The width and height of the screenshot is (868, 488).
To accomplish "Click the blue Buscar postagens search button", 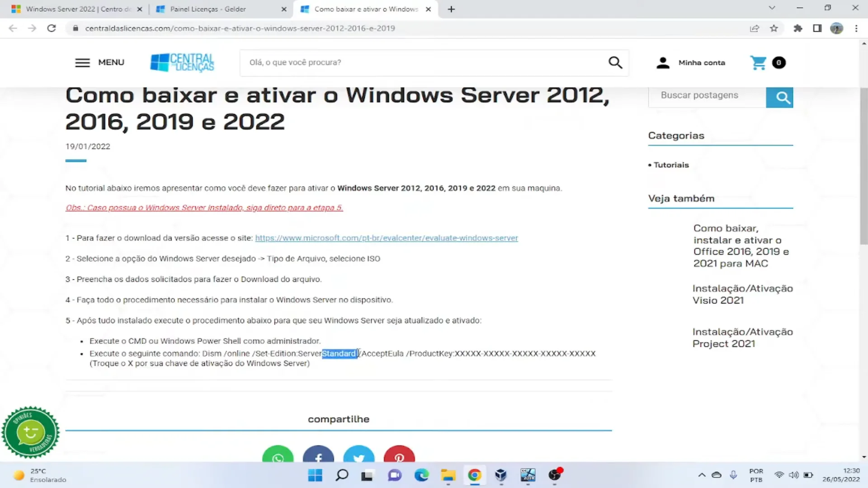I will (x=779, y=97).
